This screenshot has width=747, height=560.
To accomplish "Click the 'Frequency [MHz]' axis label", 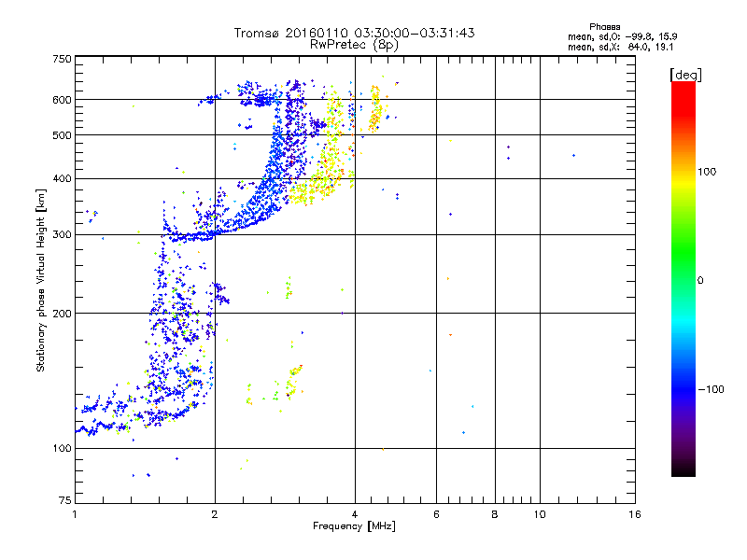I will pyautogui.click(x=354, y=526).
